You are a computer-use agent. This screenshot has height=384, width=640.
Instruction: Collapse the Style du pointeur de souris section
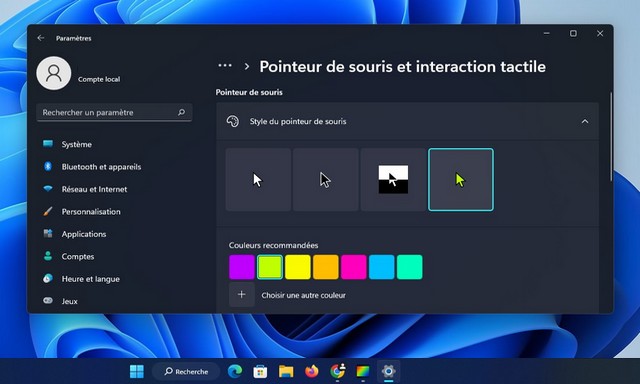tap(585, 121)
